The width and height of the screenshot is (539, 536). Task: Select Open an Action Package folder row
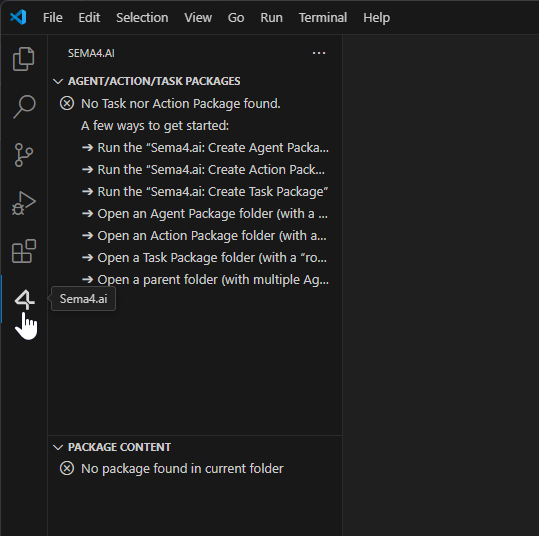coord(195,236)
